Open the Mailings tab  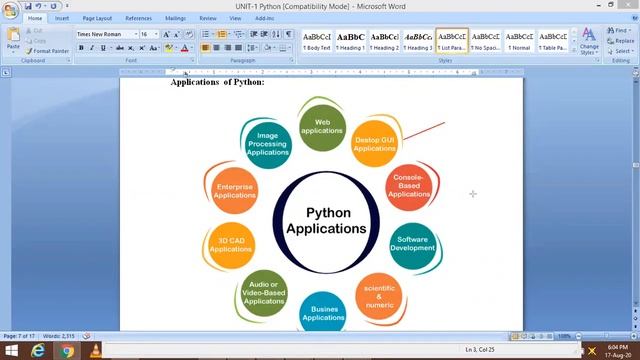175,18
